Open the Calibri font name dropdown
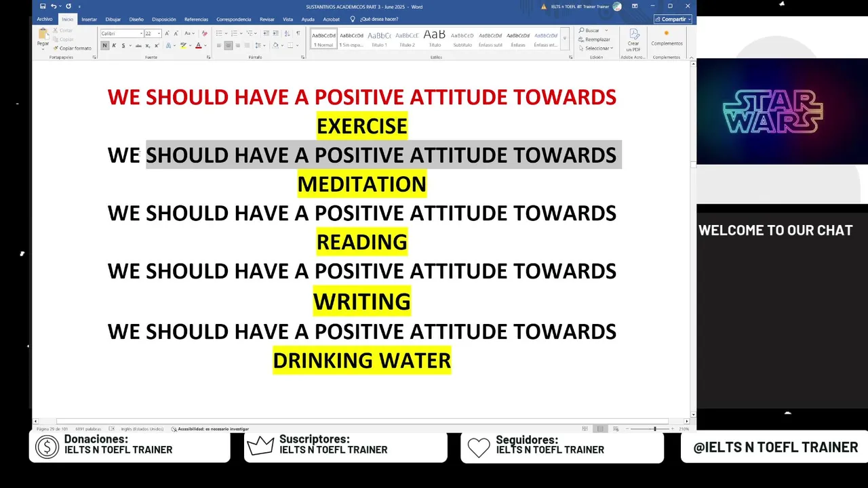 click(141, 33)
